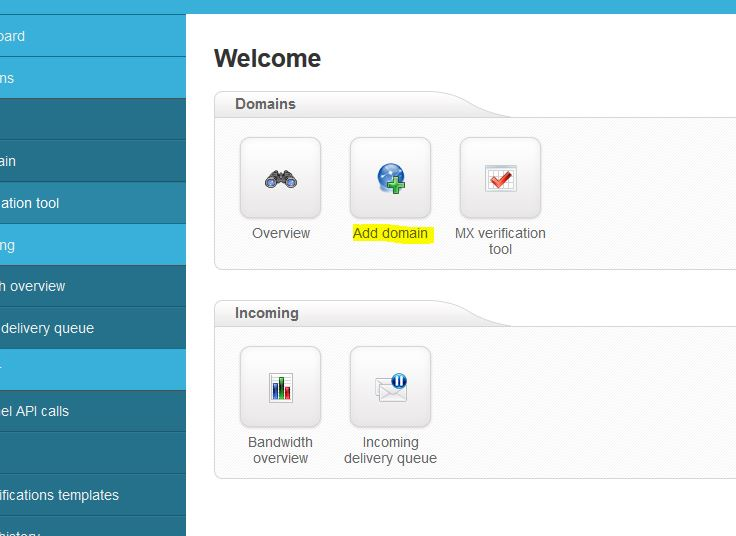Screen dimensions: 736x536
Task: Select the MX verification tool text label
Action: click(500, 241)
